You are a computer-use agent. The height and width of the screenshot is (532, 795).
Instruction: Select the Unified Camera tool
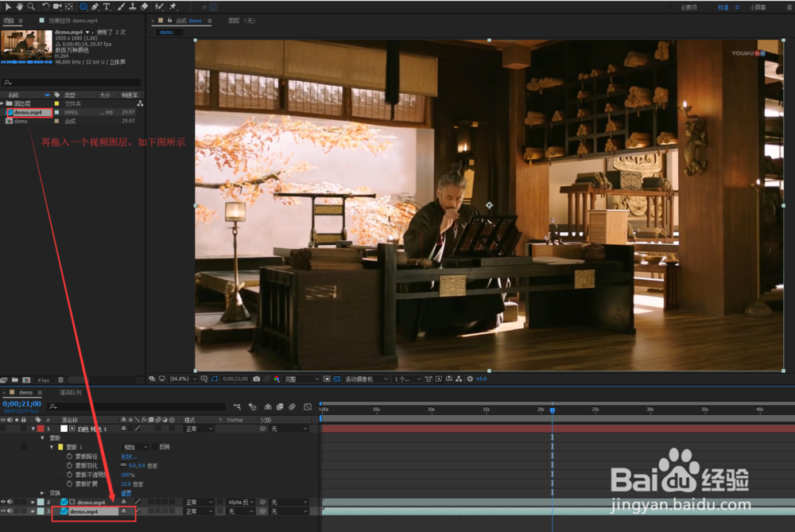[x=57, y=6]
